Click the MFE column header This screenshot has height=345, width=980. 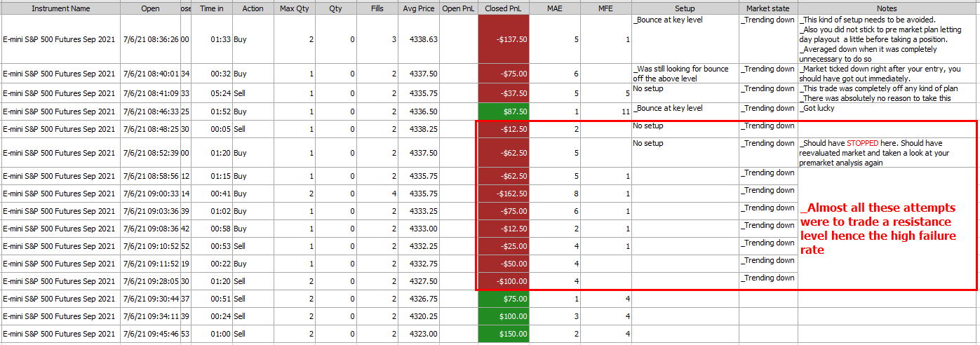click(x=605, y=8)
